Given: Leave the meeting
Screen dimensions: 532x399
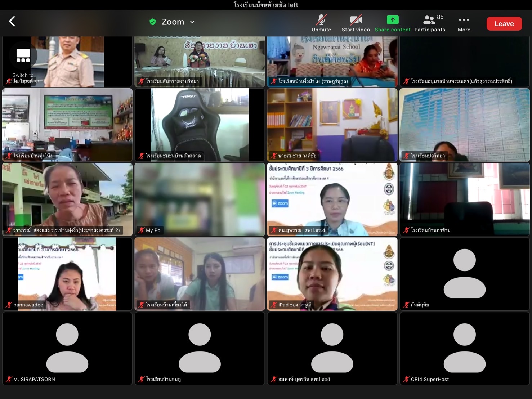Looking at the screenshot, I should [x=504, y=24].
